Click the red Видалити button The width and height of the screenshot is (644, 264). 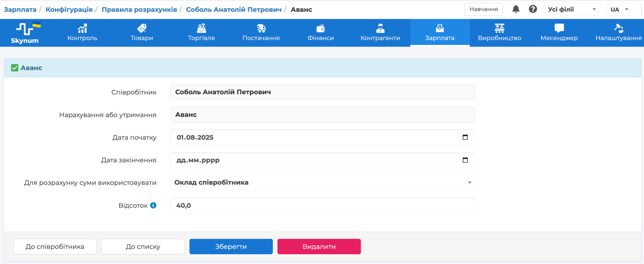point(319,246)
